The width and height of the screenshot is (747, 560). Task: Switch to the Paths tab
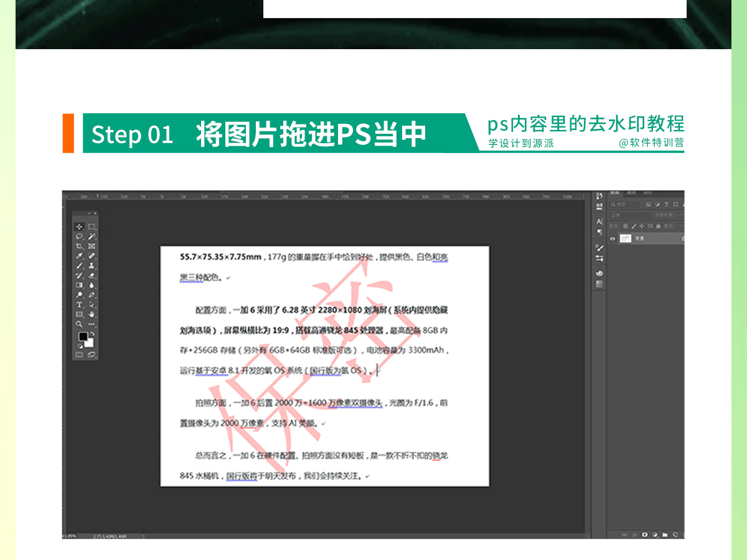coord(647,194)
